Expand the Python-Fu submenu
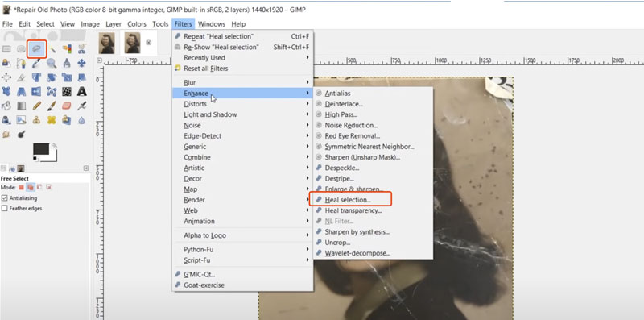 click(242, 250)
